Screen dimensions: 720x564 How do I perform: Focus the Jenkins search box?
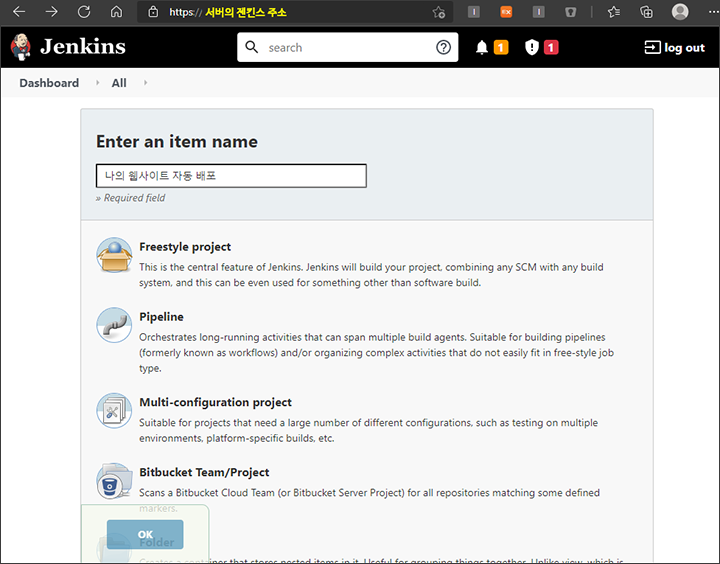click(347, 47)
